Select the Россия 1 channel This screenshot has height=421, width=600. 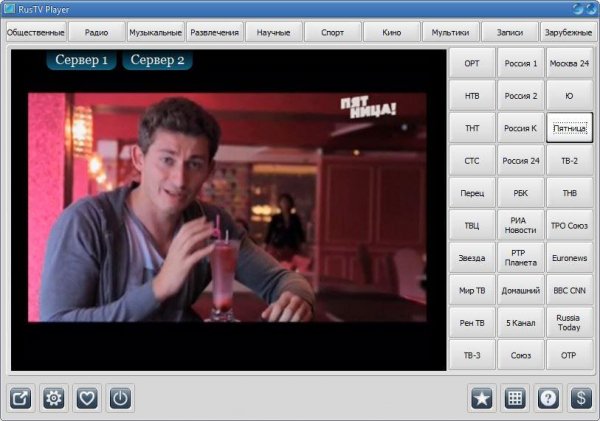[521, 63]
